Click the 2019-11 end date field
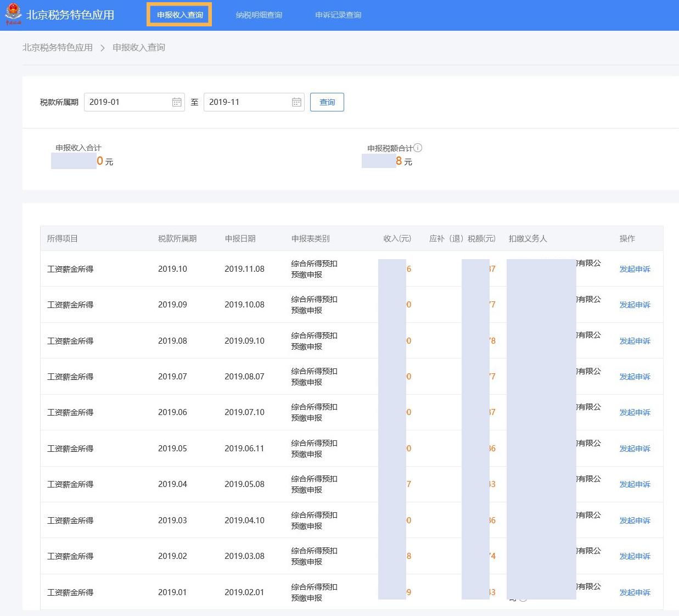Screen dimensions: 679x616 tap(247, 102)
